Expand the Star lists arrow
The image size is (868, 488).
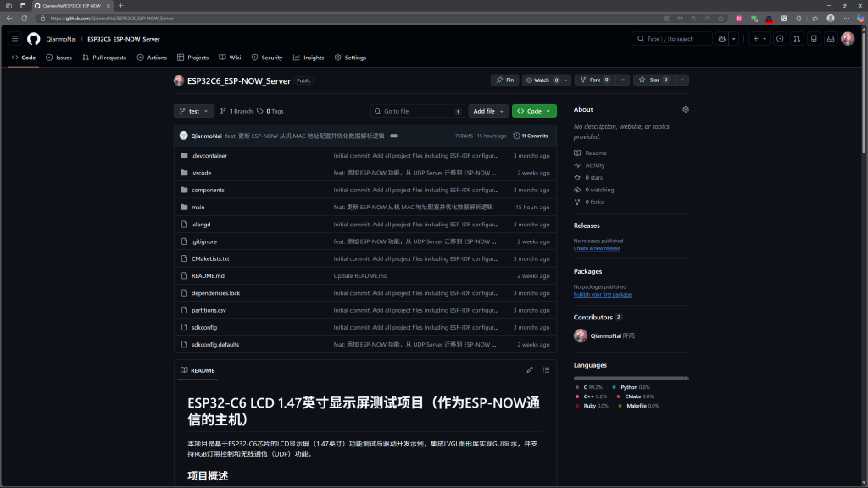tap(682, 80)
